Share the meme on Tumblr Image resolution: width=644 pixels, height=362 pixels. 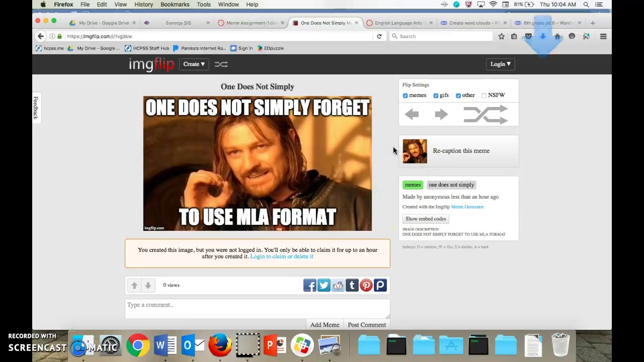click(352, 286)
